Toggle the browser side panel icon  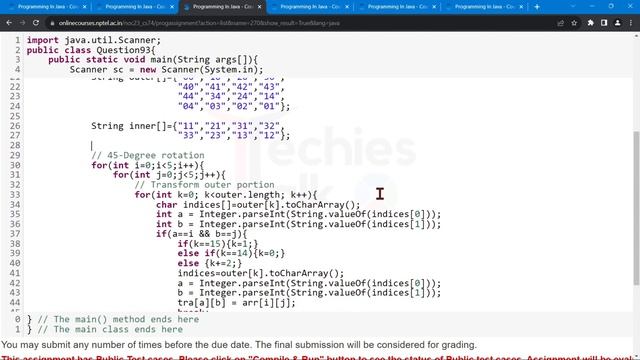(604, 23)
